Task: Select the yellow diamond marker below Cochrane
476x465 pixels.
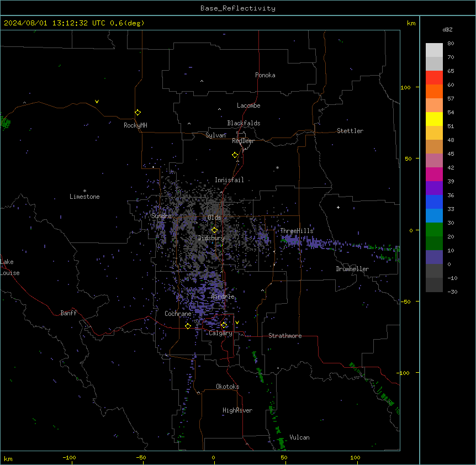Action: tap(188, 326)
